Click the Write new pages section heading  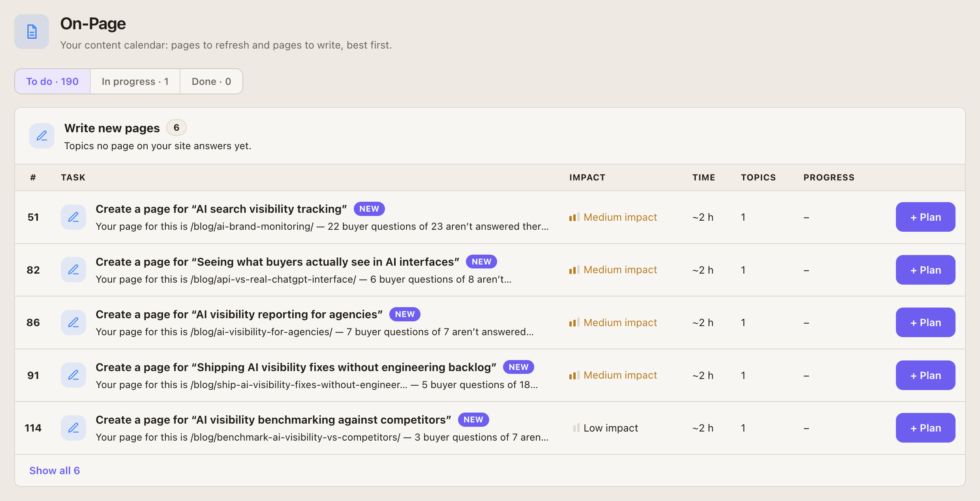coord(112,128)
